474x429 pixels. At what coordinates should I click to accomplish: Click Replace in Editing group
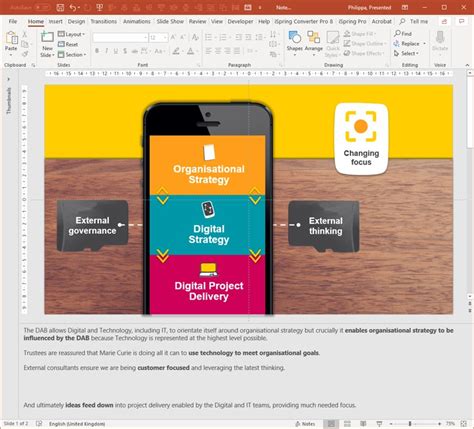(407, 44)
